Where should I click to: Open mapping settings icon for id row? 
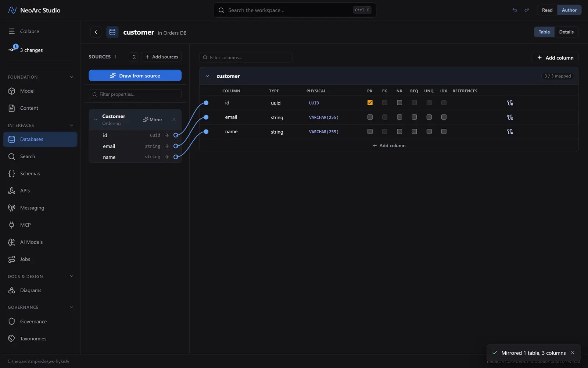(x=510, y=103)
